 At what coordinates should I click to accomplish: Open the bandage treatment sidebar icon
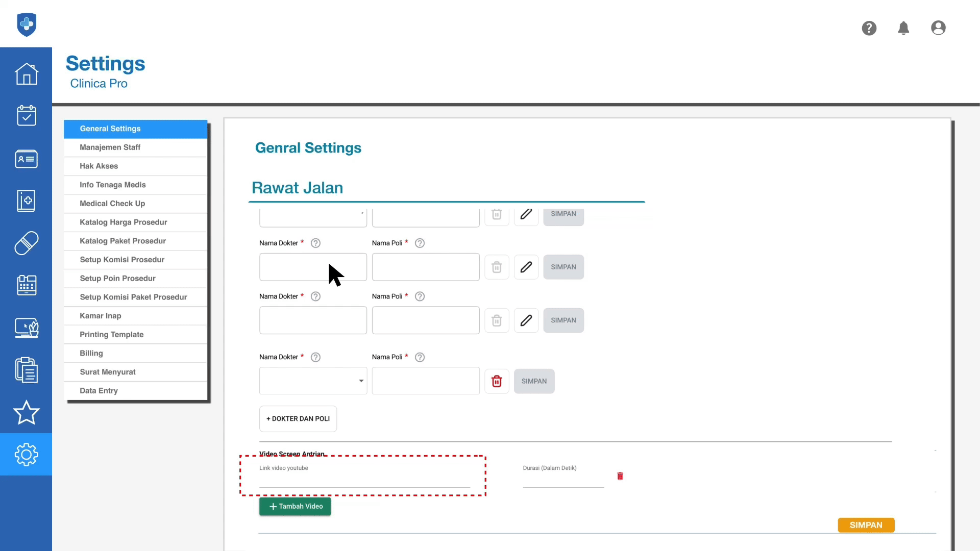point(26,243)
